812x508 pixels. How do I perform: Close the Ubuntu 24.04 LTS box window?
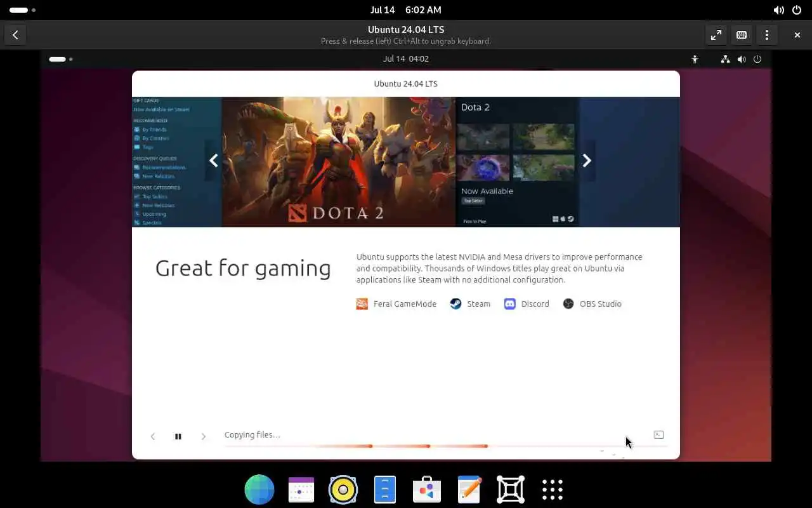coord(797,35)
